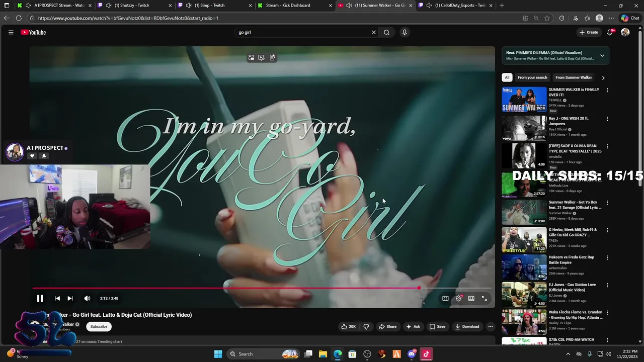Open Microsoft Store from taskbar
Image resolution: width=644 pixels, height=362 pixels.
coord(352,354)
